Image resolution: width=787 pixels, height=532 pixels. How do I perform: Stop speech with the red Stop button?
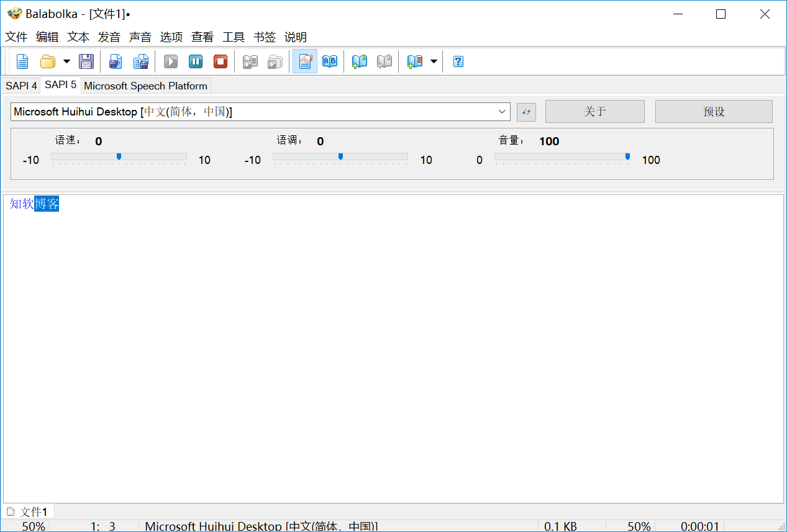click(x=221, y=61)
